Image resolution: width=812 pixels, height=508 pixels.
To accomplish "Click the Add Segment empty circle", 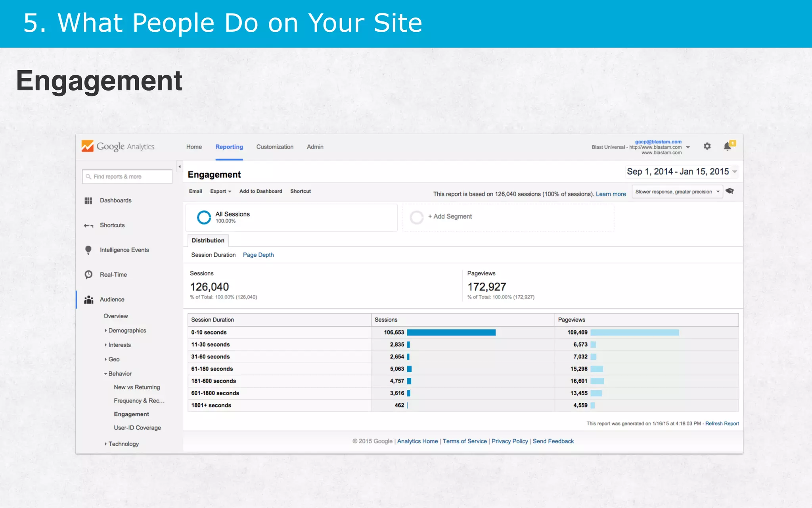I will click(x=416, y=217).
